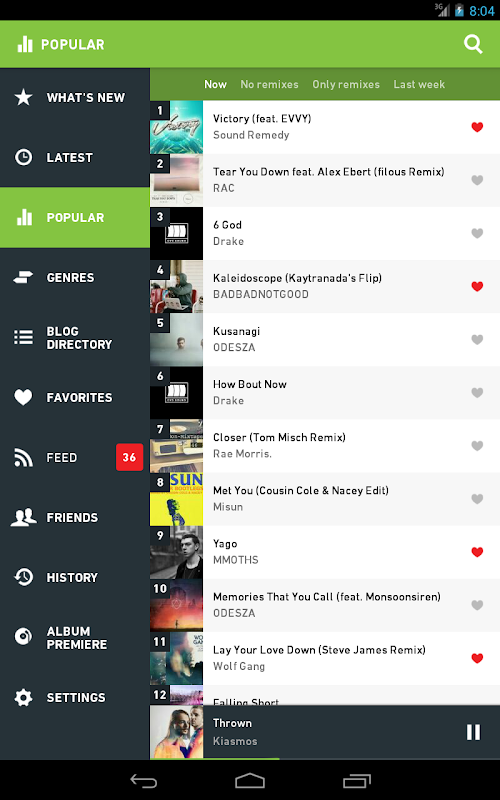
Task: Unfavorite Victory (feat. EVVY) heart
Action: click(x=477, y=127)
